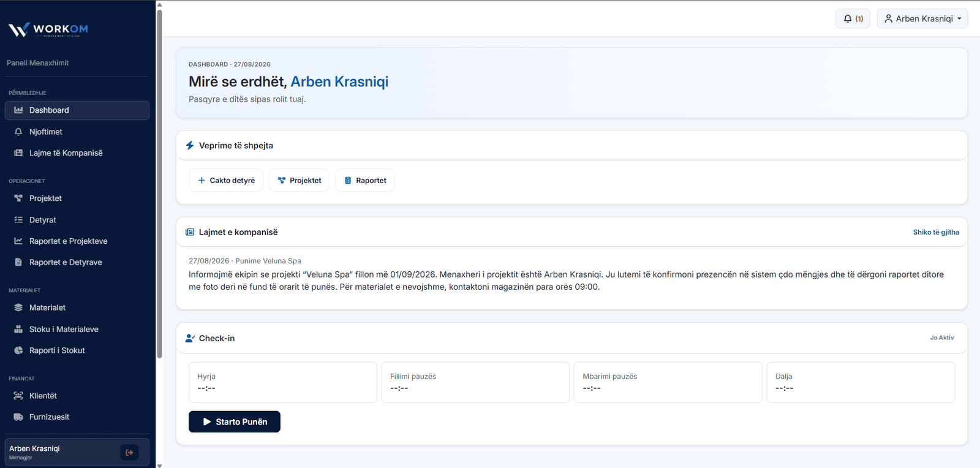The image size is (980, 468).
Task: Click the Paneli Menaxhimit sidebar title
Action: point(38,63)
